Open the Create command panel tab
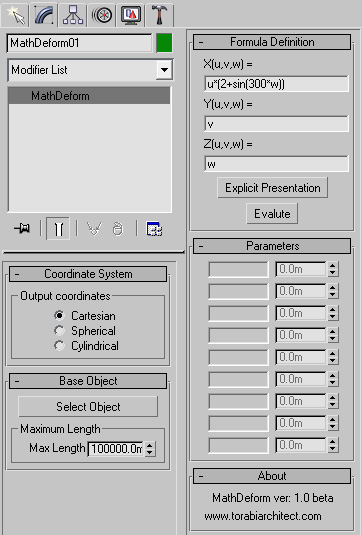This screenshot has width=362, height=535. [15, 15]
